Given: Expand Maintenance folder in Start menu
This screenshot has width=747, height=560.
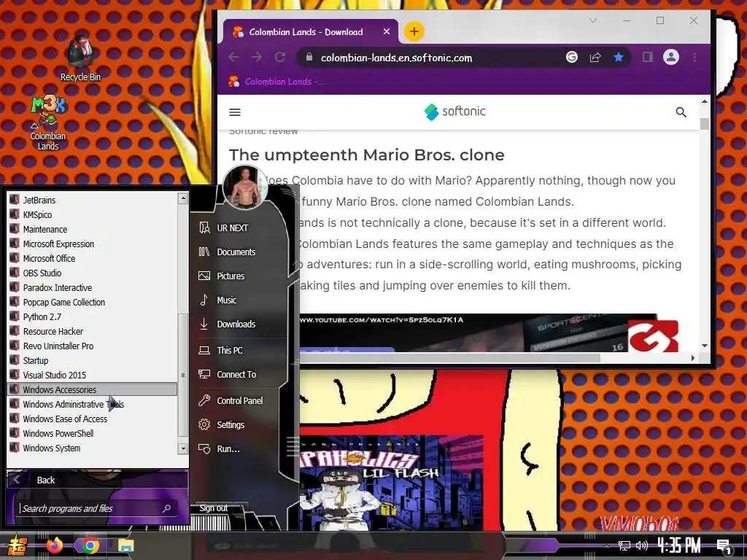Looking at the screenshot, I should coord(93,230).
